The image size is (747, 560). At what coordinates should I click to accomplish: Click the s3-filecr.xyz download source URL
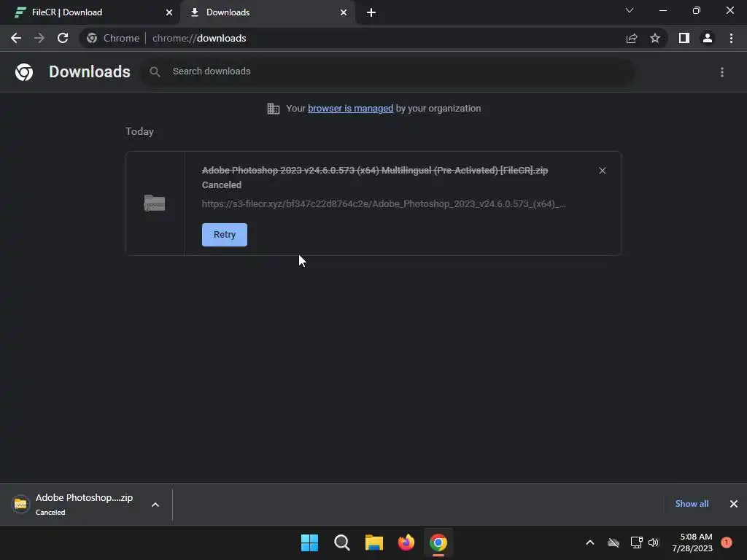(x=384, y=204)
